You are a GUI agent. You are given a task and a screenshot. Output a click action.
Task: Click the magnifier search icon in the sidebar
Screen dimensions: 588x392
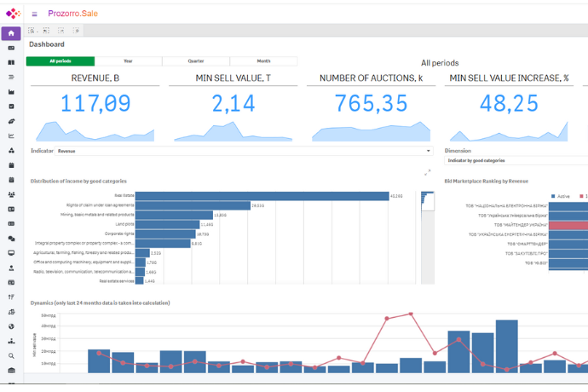point(11,355)
